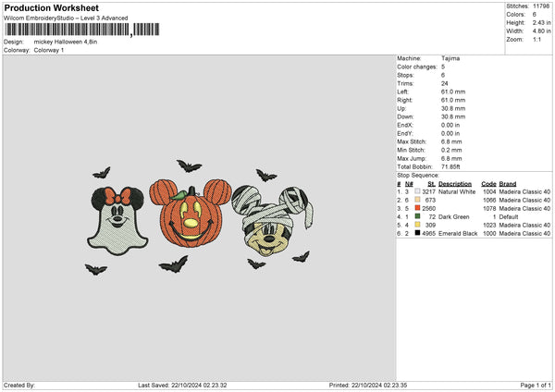Click the Total Bobbin value 71.85ft
This screenshot has width=555, height=392.
click(x=450, y=166)
